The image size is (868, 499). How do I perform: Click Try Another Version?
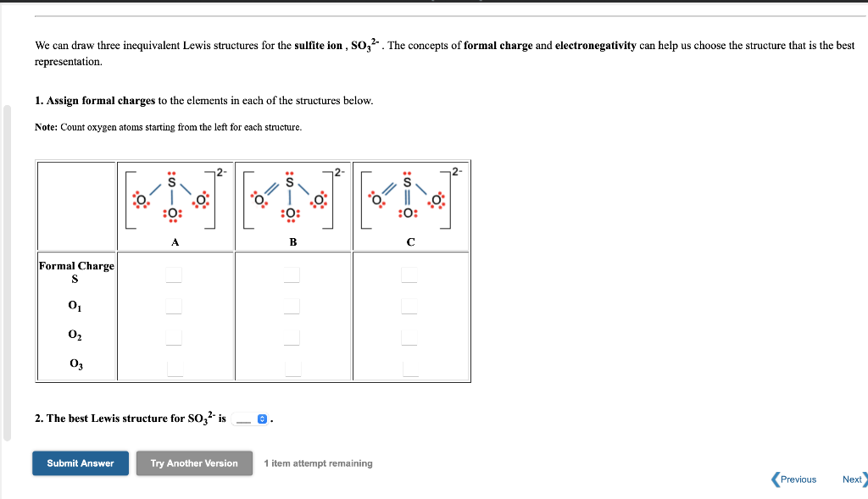pyautogui.click(x=194, y=463)
